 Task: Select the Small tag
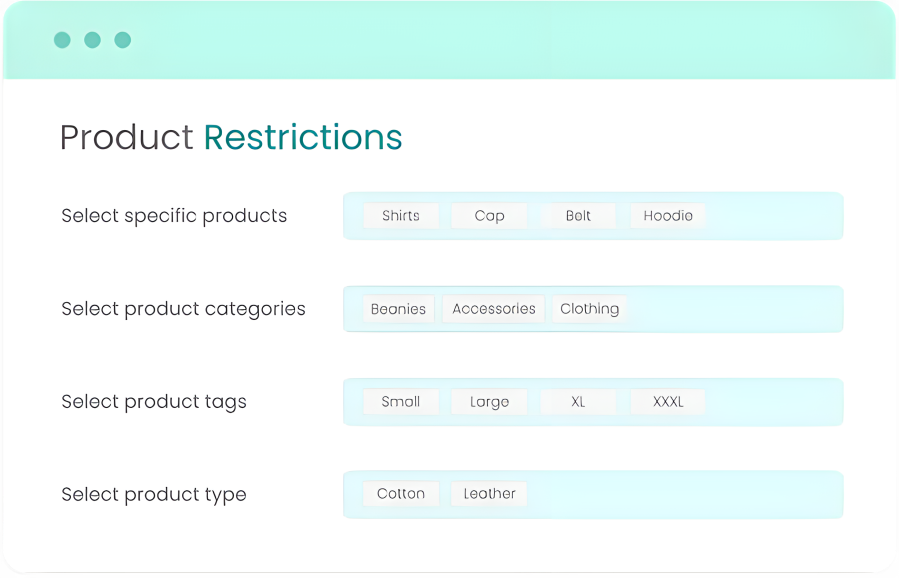[401, 402]
